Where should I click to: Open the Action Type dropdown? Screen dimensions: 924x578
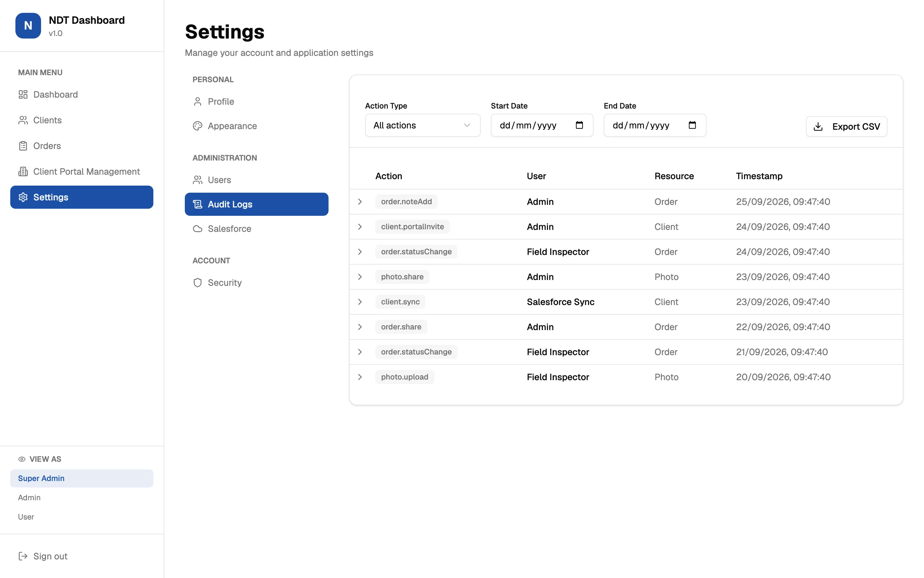click(x=423, y=125)
